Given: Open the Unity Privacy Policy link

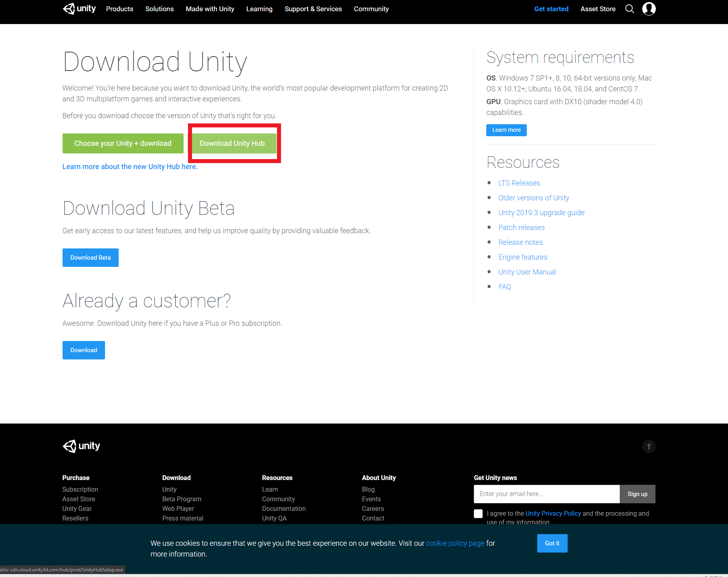Looking at the screenshot, I should [x=553, y=514].
